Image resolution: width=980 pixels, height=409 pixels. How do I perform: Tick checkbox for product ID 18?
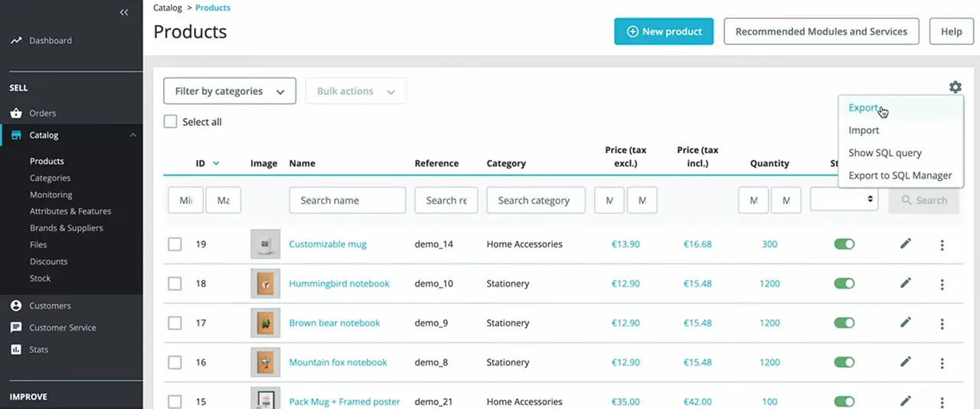click(x=175, y=283)
